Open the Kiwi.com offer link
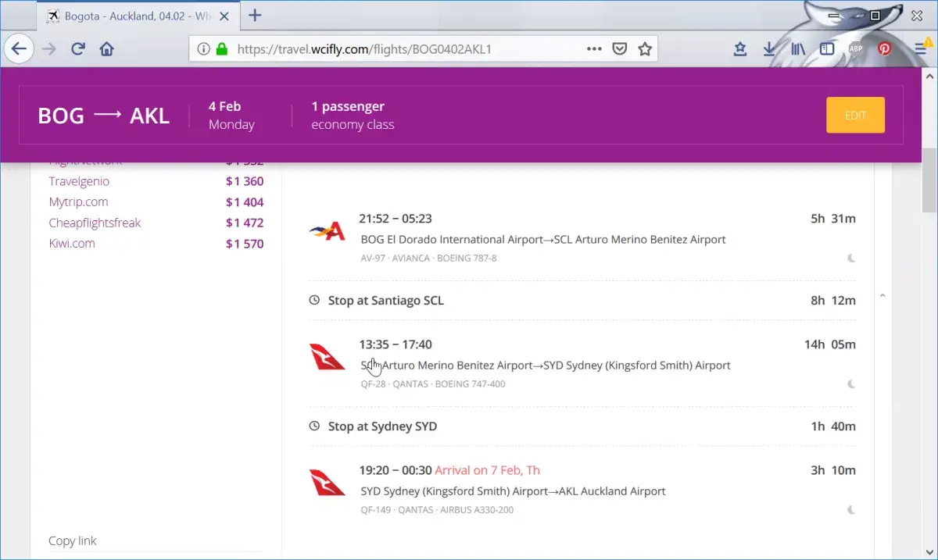Viewport: 938px width, 560px height. pos(72,243)
